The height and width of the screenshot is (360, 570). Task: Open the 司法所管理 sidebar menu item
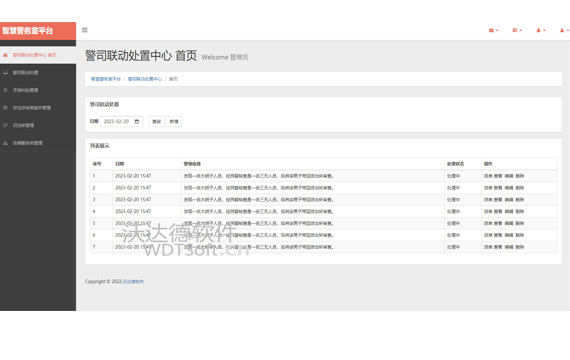[x=38, y=125]
